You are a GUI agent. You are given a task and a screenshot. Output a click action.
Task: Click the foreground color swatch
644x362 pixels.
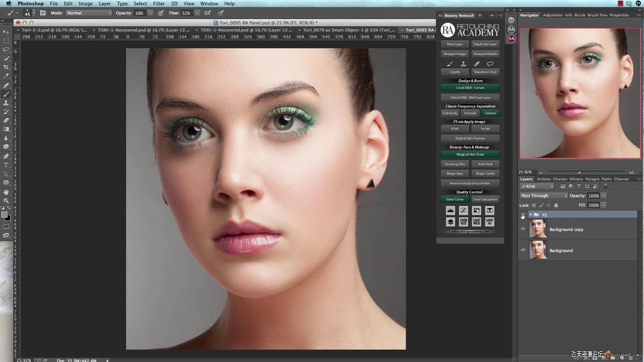(x=4, y=215)
